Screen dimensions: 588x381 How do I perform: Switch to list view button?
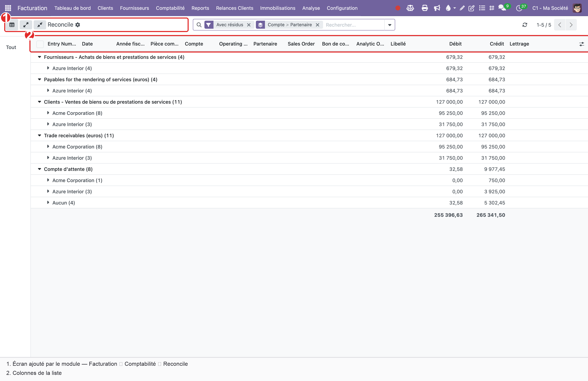point(12,25)
